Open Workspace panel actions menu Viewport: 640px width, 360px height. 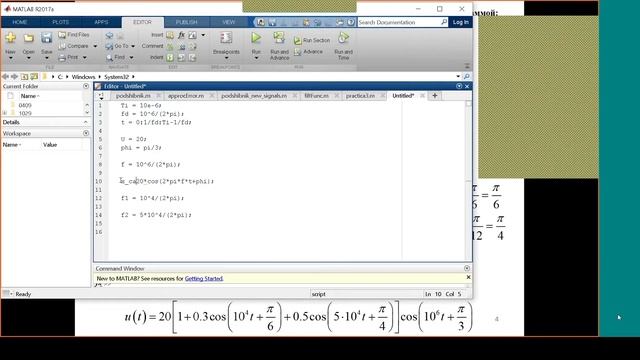click(86, 133)
